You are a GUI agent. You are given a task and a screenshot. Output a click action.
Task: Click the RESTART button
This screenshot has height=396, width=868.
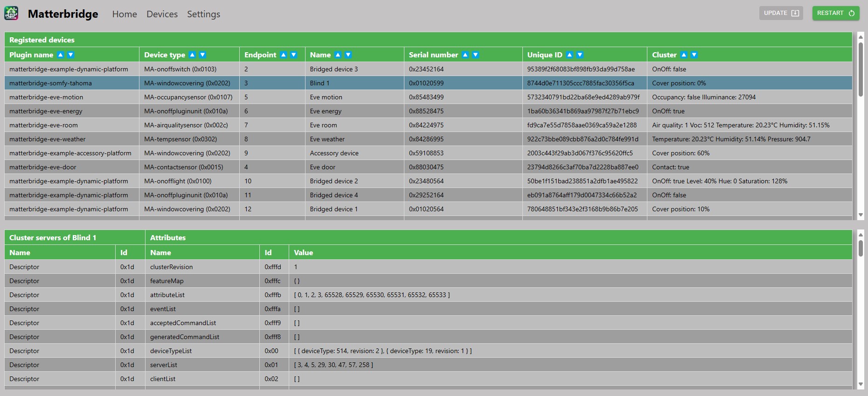tap(836, 13)
